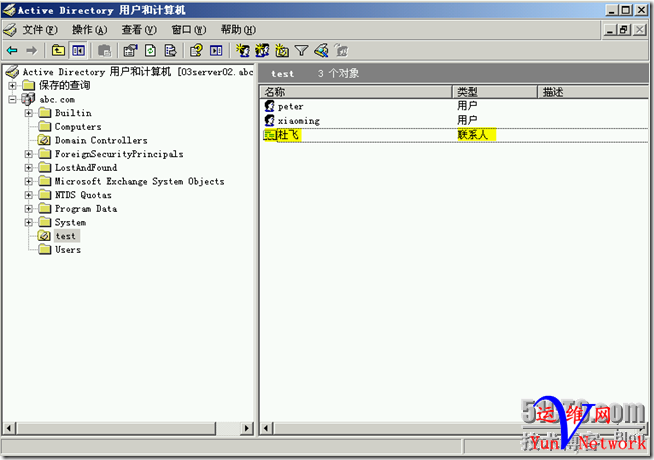Collapse the abc.com domain node
This screenshot has height=460, width=654.
tap(13, 99)
